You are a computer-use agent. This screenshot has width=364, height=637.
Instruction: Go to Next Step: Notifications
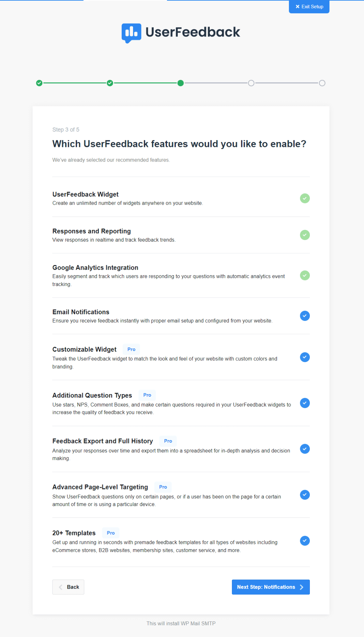(x=270, y=587)
